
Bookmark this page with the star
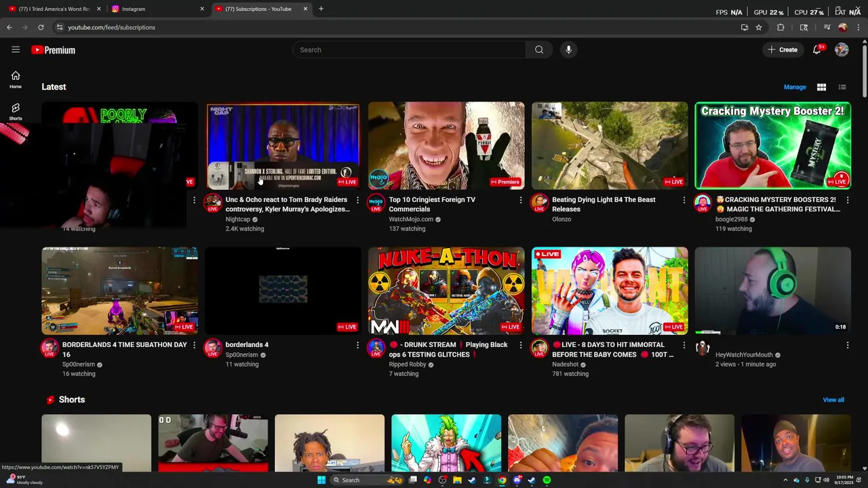pyautogui.click(x=759, y=27)
